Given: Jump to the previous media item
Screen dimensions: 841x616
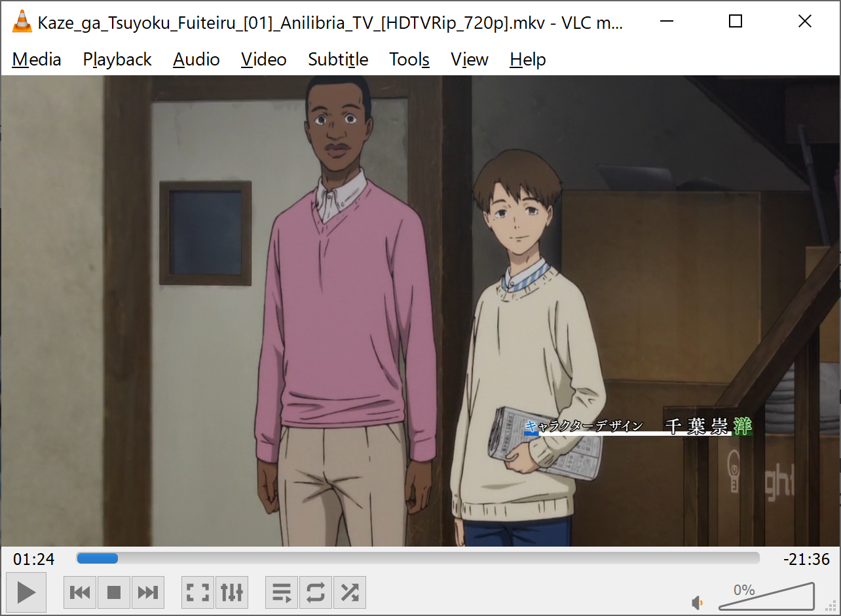Looking at the screenshot, I should [x=80, y=593].
